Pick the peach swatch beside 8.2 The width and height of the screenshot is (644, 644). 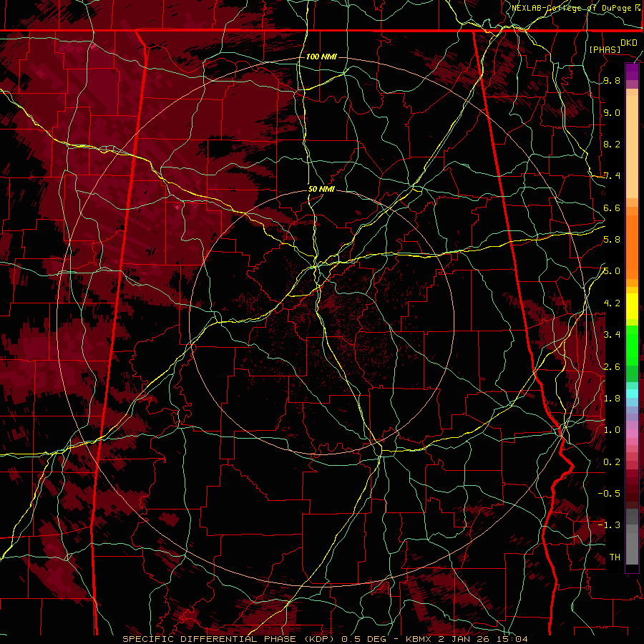[632, 147]
